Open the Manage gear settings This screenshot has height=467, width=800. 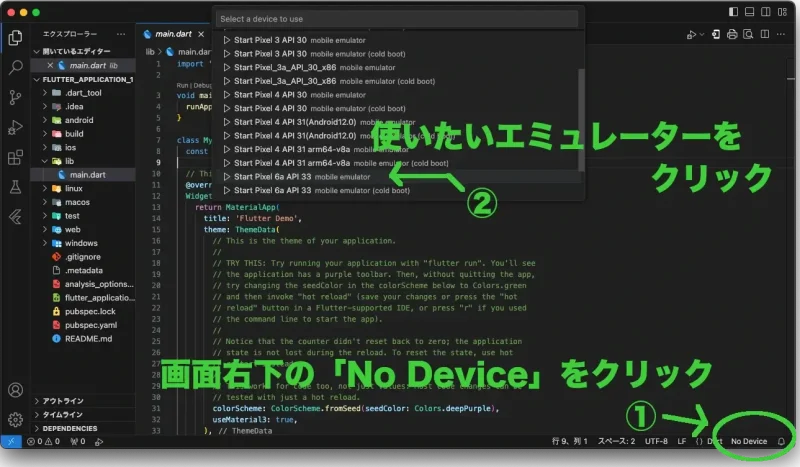coord(15,419)
